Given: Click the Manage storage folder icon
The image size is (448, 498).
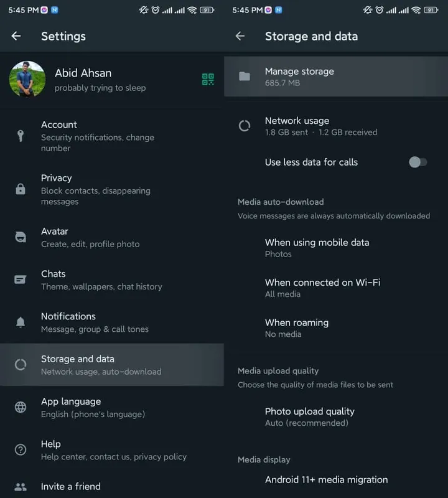Looking at the screenshot, I should pos(245,77).
